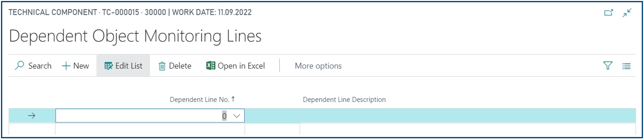Click the Search magnifier icon

tap(19, 66)
